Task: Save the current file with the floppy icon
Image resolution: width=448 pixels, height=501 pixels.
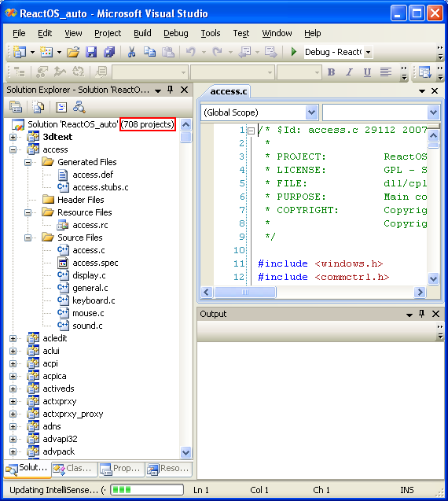Action: 91,52
